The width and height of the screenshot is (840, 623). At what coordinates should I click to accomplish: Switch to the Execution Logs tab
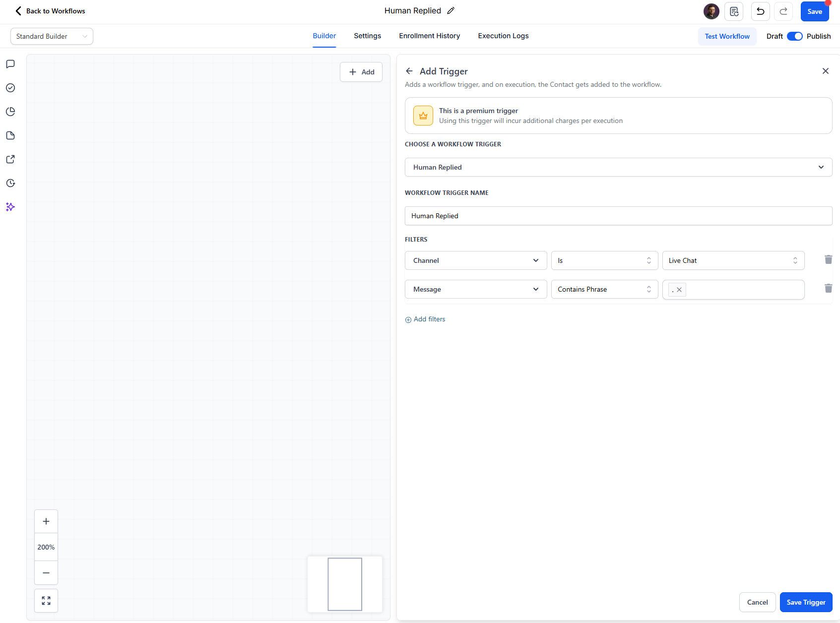(x=503, y=36)
